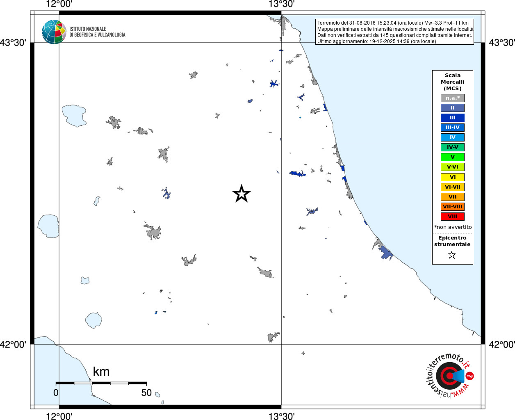Select the III-IV intensity legend swatch
Viewport: 515px width, 420px height.
(x=453, y=128)
